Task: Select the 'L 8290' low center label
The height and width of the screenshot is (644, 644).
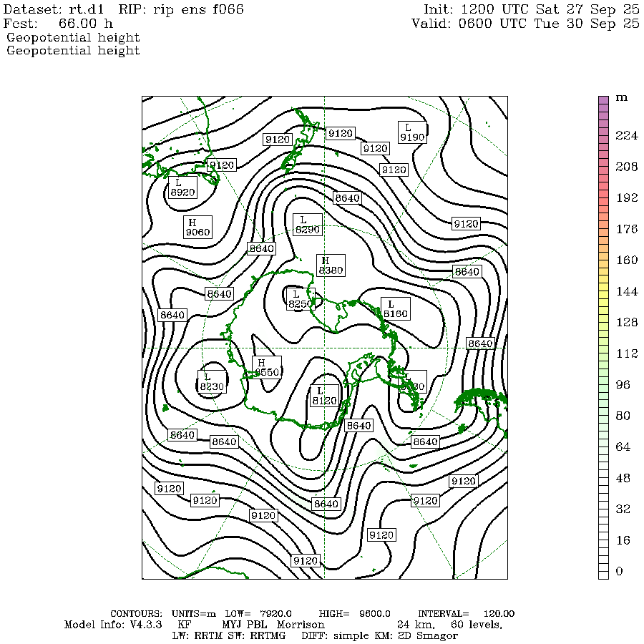Action: coord(307,225)
